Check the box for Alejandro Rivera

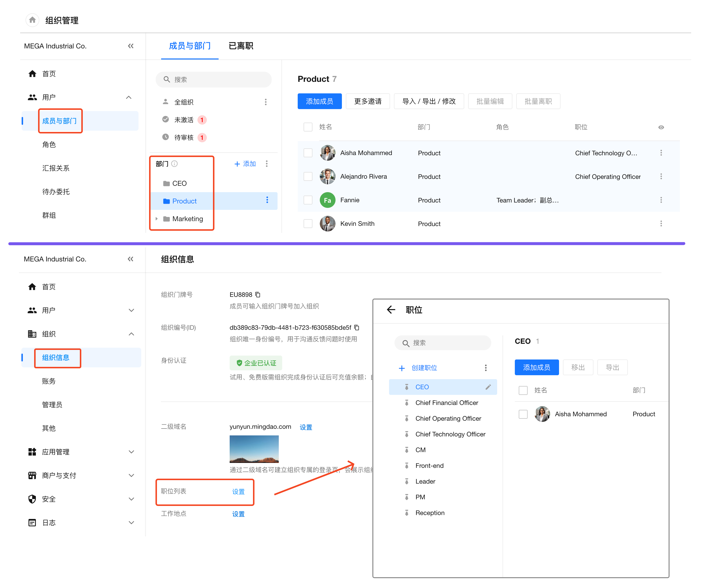click(308, 176)
